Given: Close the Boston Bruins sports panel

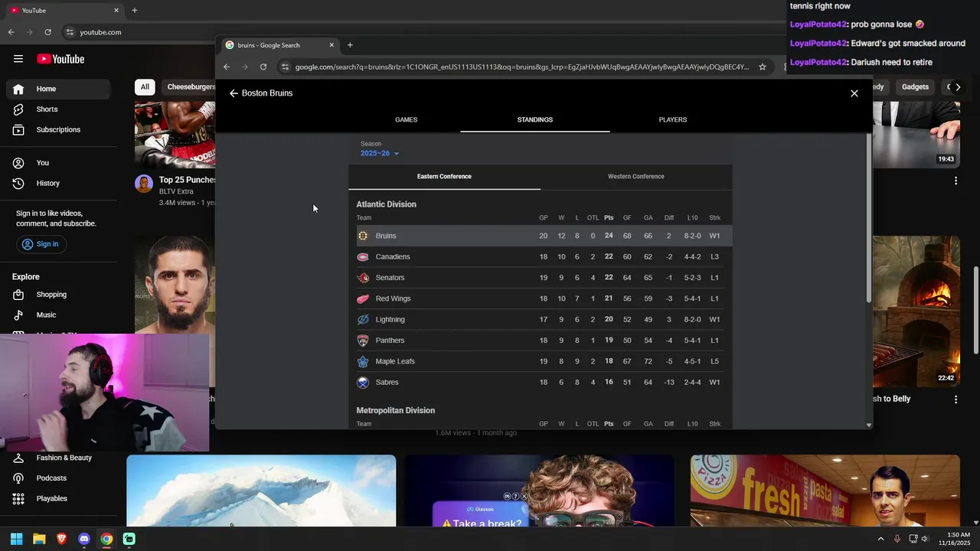Looking at the screenshot, I should click(x=854, y=93).
